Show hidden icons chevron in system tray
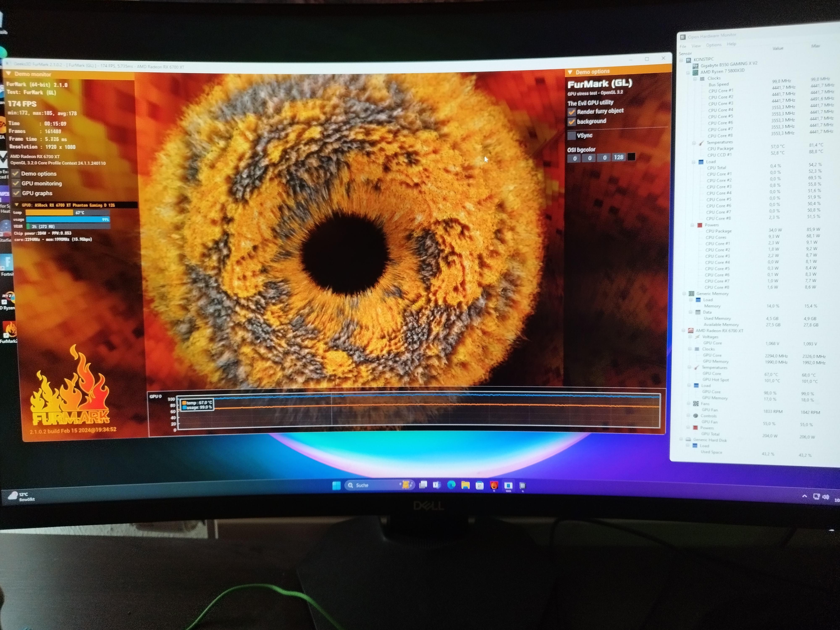The height and width of the screenshot is (630, 840). point(804,496)
